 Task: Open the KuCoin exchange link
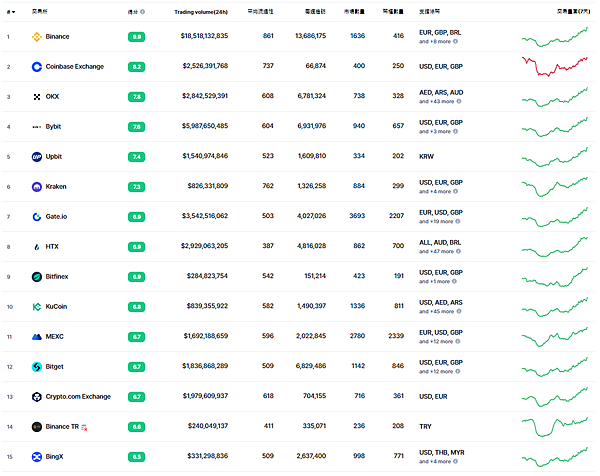(56, 306)
